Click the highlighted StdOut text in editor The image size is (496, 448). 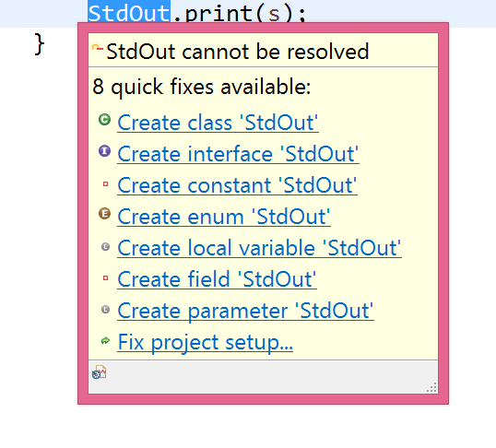coord(129,13)
